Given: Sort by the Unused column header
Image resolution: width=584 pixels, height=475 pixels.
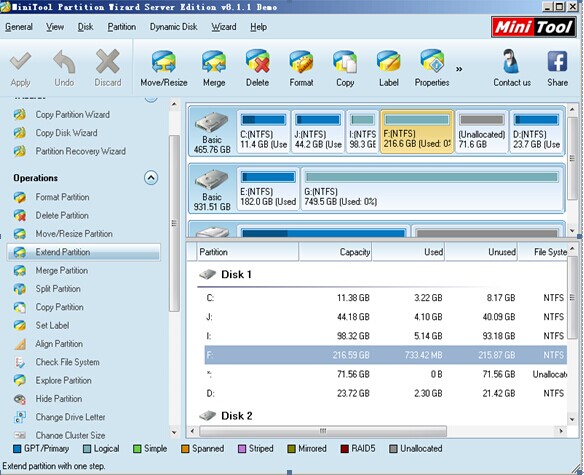Looking at the screenshot, I should pos(481,252).
